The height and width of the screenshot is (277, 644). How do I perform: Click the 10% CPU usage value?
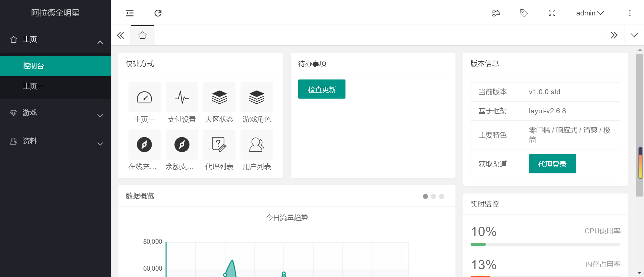pos(484,232)
